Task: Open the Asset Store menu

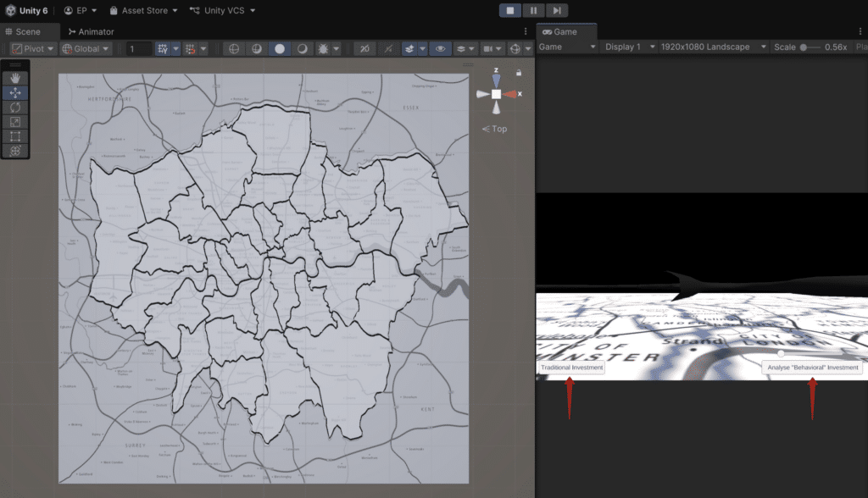Action: click(143, 11)
